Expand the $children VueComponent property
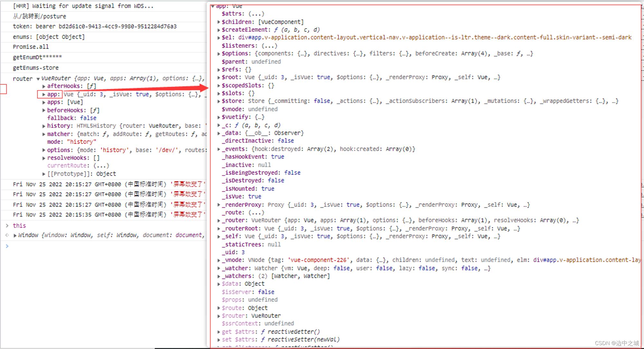This screenshot has height=349, width=644. pyautogui.click(x=219, y=22)
